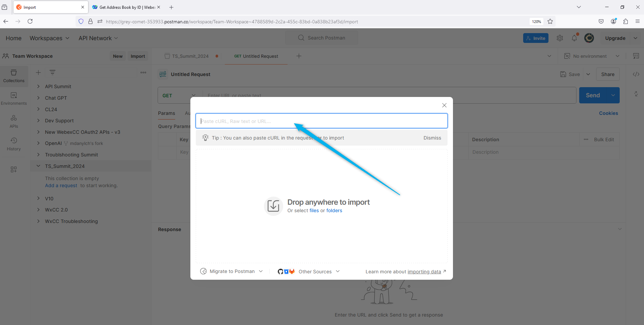This screenshot has height=325, width=644.
Task: Send the request
Action: tap(593, 95)
